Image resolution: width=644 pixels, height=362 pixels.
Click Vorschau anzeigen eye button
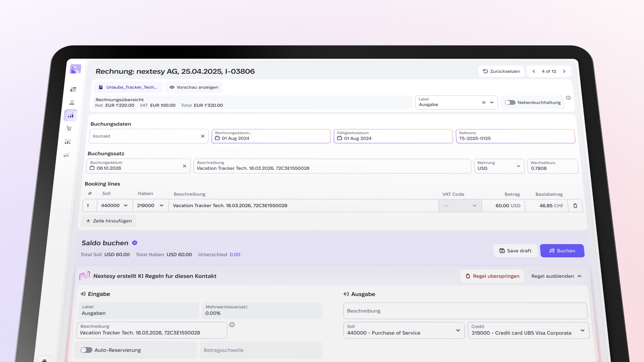pos(194,87)
